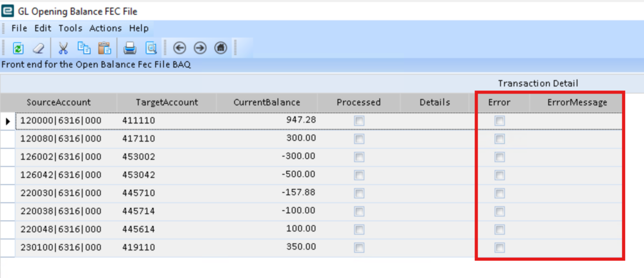Click the Cut scissors icon
Image resolution: width=644 pixels, height=278 pixels.
pyautogui.click(x=63, y=48)
